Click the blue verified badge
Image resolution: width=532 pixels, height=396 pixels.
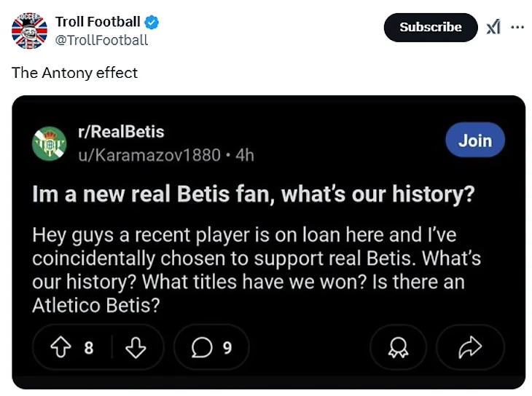click(x=152, y=23)
